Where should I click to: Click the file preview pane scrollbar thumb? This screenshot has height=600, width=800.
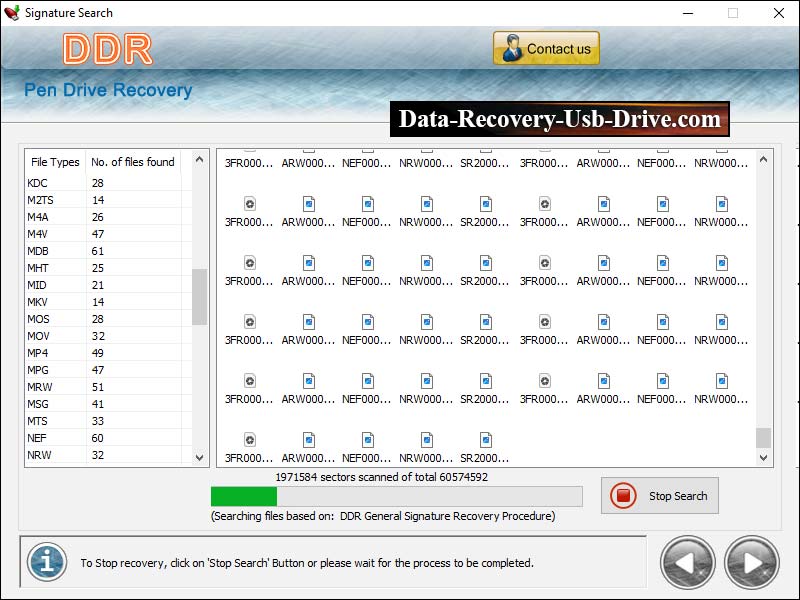[763, 438]
